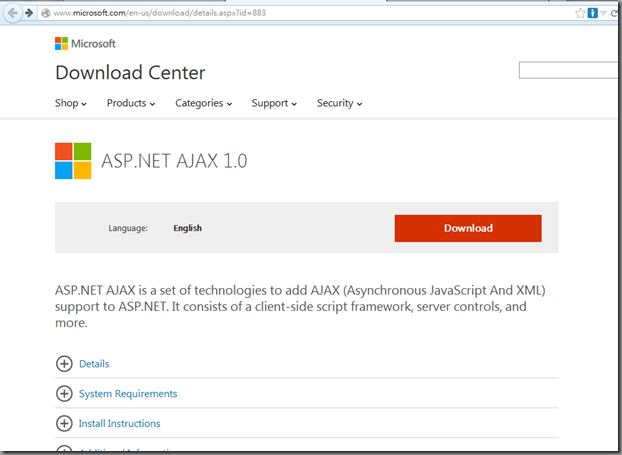Click the red Download button
This screenshot has width=622, height=455.
coord(468,228)
